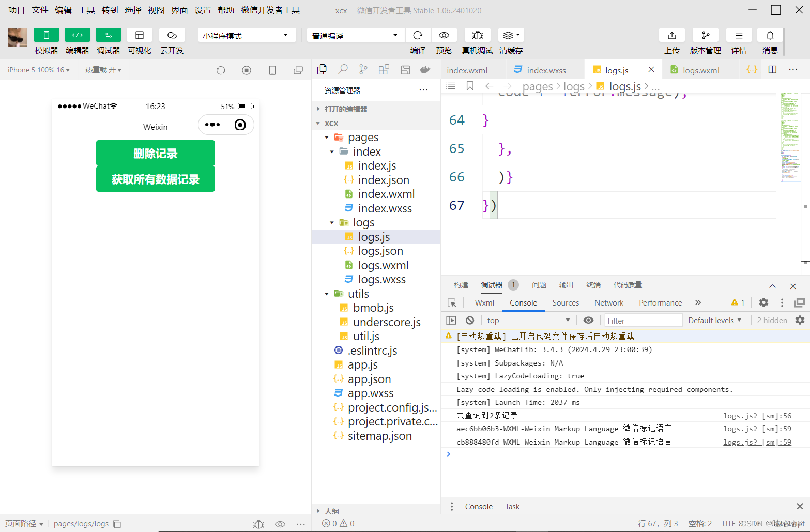Screen dimensions: 810x532
Task: Open the Details icon
Action: pos(739,35)
